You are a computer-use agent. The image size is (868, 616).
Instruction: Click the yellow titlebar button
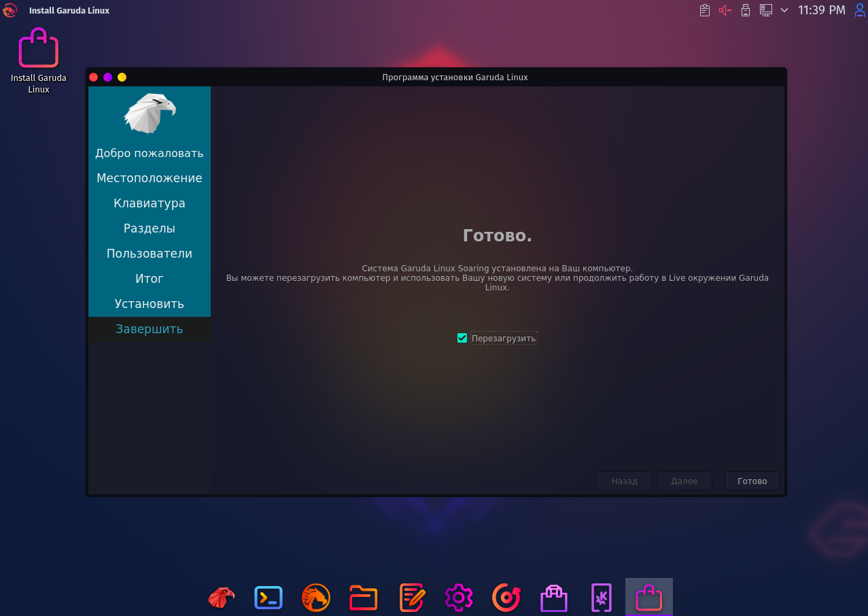122,77
